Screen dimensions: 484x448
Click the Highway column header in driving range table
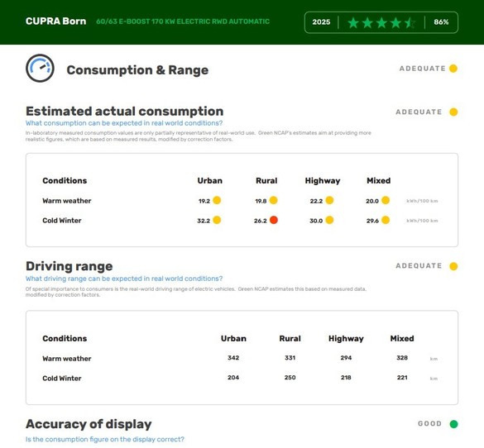346,339
